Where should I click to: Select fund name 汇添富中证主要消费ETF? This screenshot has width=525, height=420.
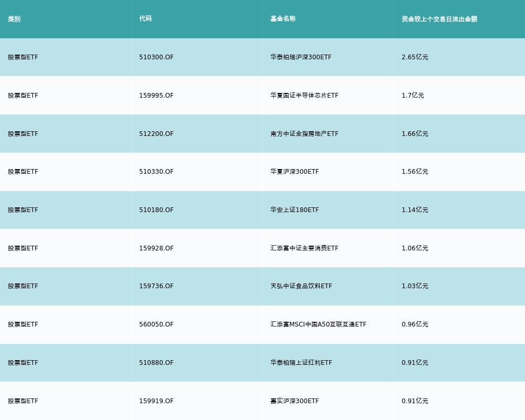pyautogui.click(x=304, y=248)
